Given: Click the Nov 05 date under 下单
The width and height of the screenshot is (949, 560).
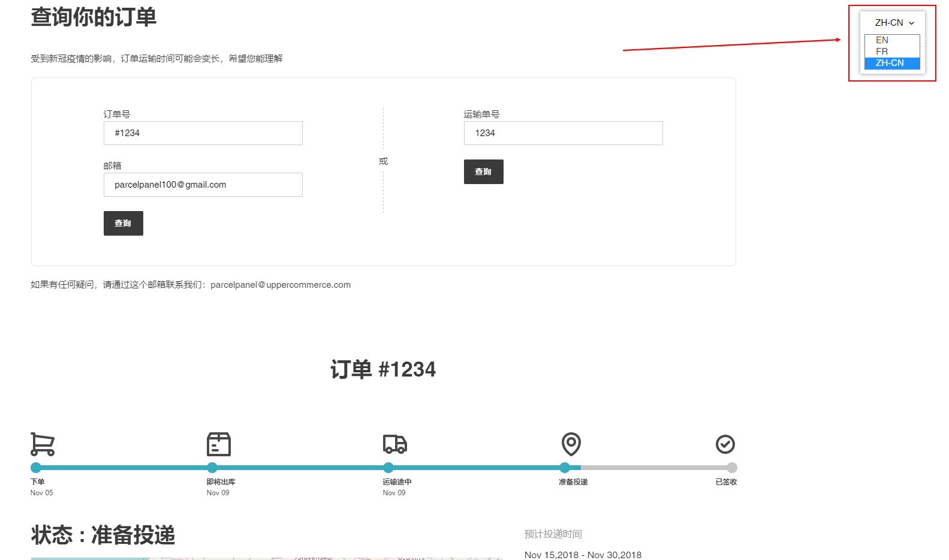Looking at the screenshot, I should tap(42, 493).
